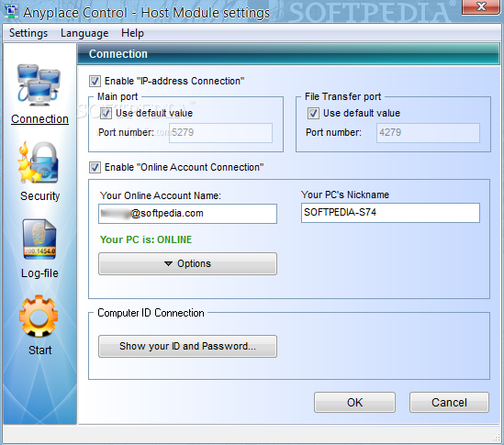Open the Log-file fingerprint icon
This screenshot has height=445, width=504.
(x=39, y=239)
